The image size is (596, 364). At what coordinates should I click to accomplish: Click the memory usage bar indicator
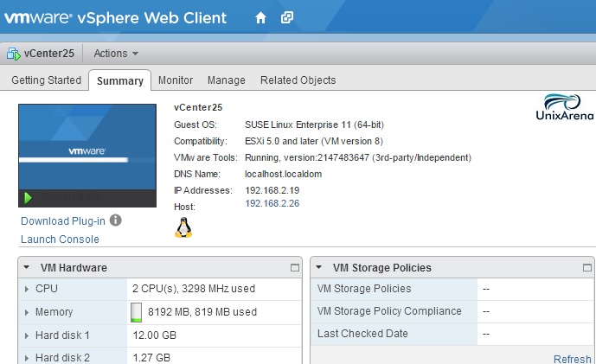136,312
